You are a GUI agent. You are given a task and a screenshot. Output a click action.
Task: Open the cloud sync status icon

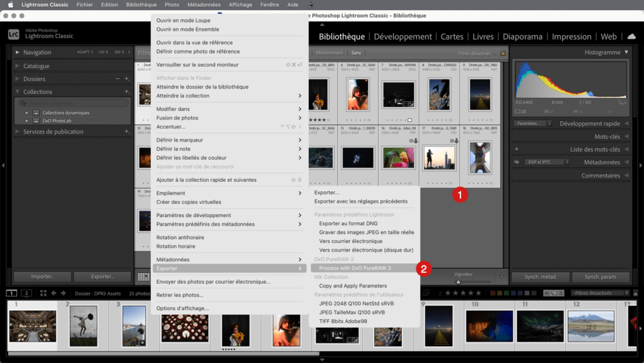pyautogui.click(x=631, y=36)
